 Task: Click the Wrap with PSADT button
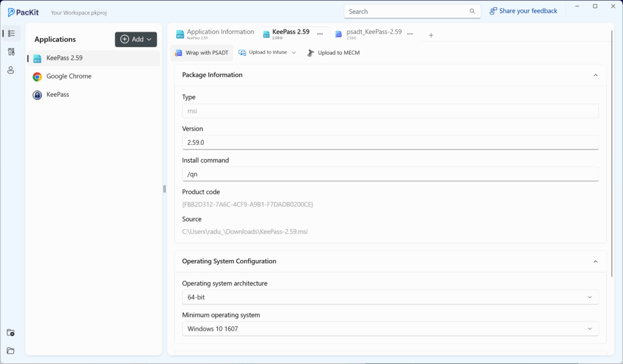[x=201, y=53]
